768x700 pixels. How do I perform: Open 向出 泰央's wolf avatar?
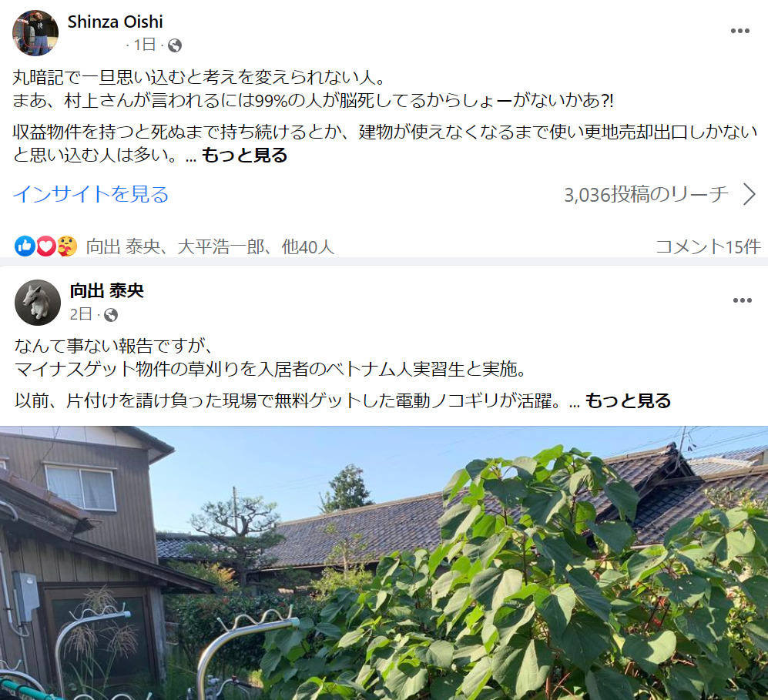(x=38, y=303)
